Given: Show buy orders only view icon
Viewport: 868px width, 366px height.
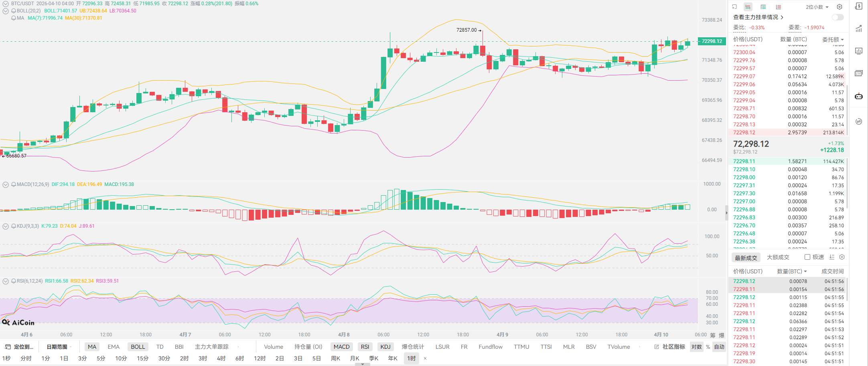Looking at the screenshot, I should [x=763, y=7].
